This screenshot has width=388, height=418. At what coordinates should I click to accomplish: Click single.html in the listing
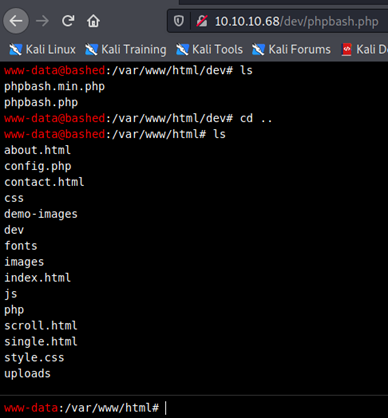tap(41, 342)
